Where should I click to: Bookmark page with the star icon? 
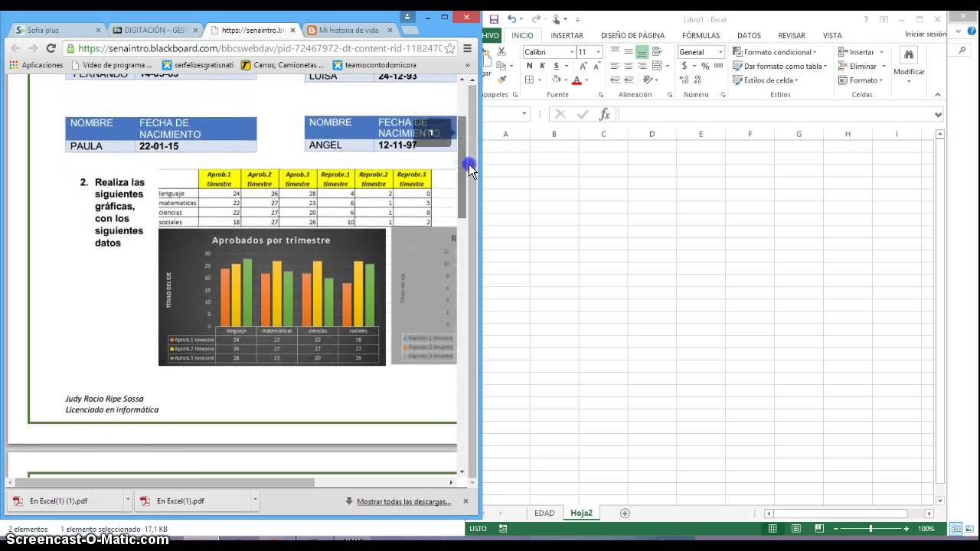(449, 48)
